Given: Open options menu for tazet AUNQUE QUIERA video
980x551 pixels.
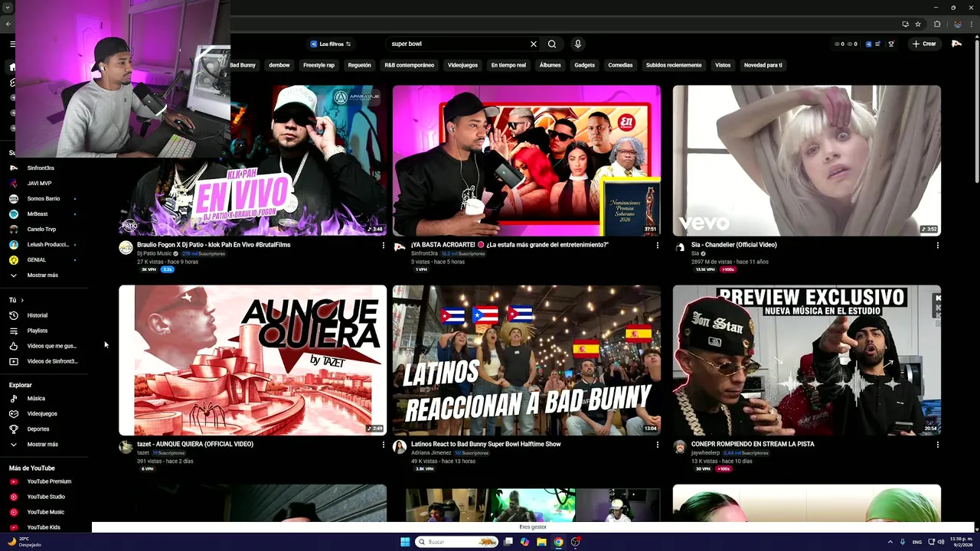Looking at the screenshot, I should click(x=384, y=444).
